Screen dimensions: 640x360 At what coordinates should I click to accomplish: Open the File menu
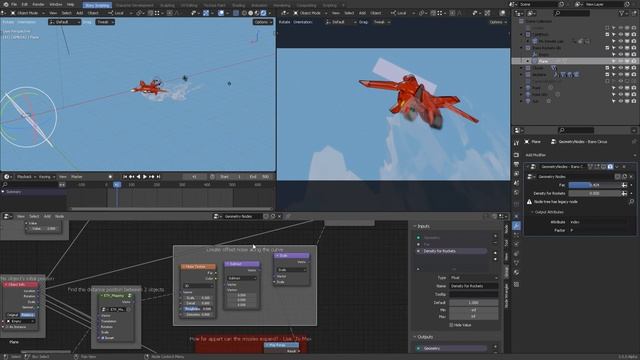pyautogui.click(x=14, y=4)
